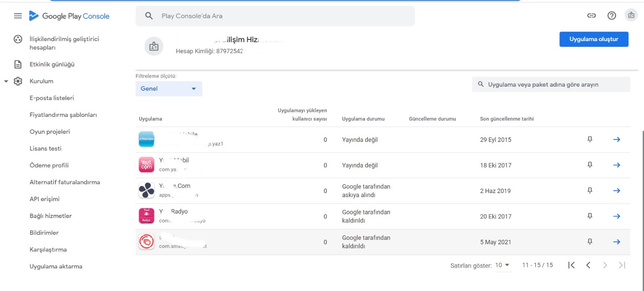Click the last page icon
The width and height of the screenshot is (644, 291).
[x=622, y=265]
